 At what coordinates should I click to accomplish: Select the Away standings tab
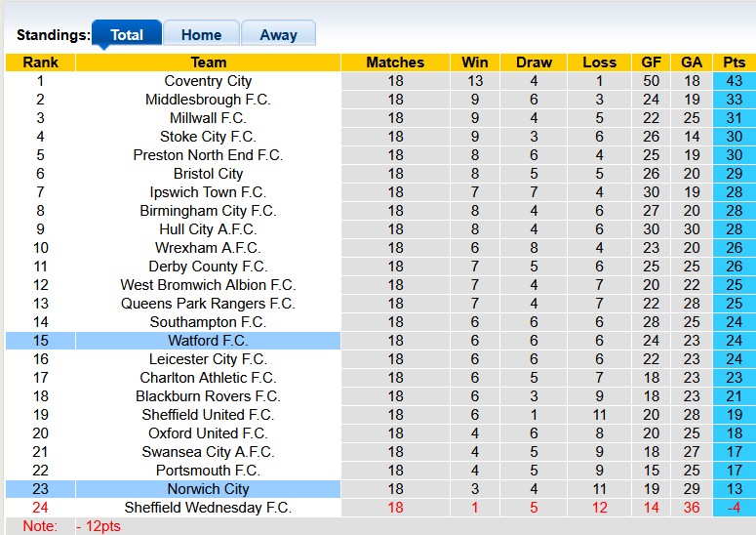278,34
